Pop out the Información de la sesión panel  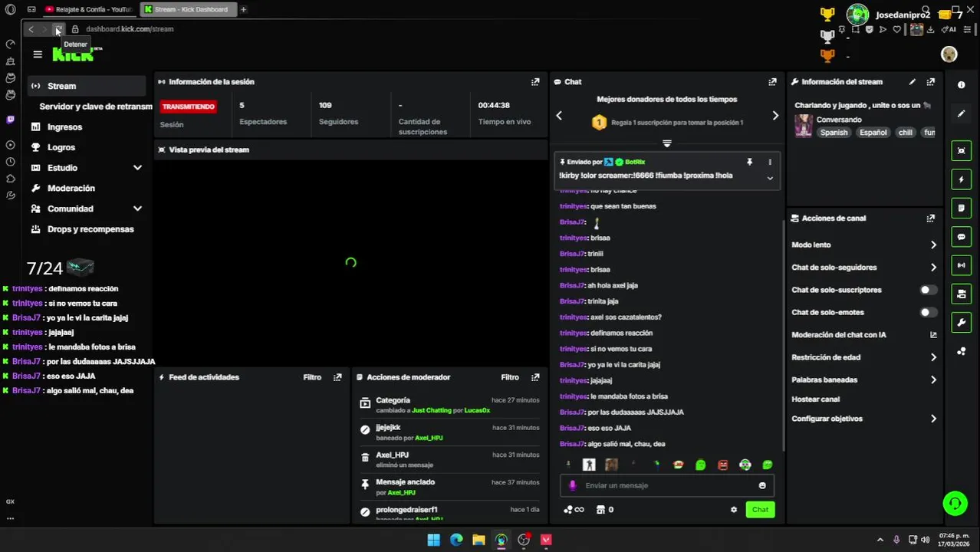click(x=535, y=82)
